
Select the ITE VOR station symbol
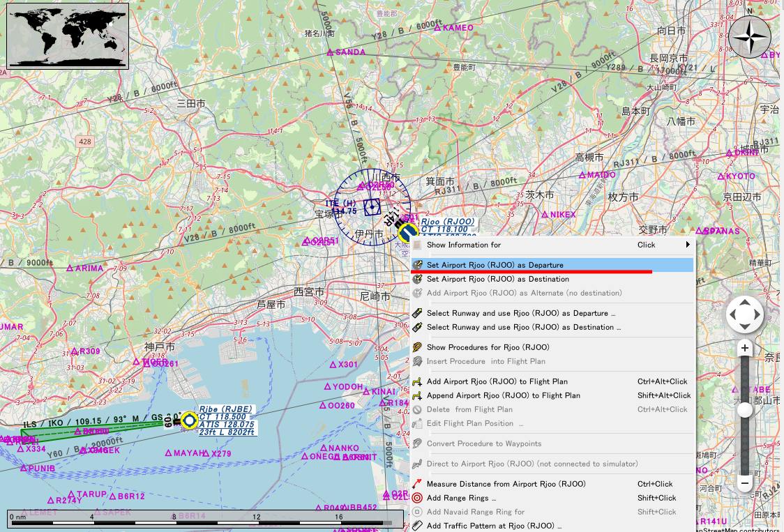coord(372,206)
